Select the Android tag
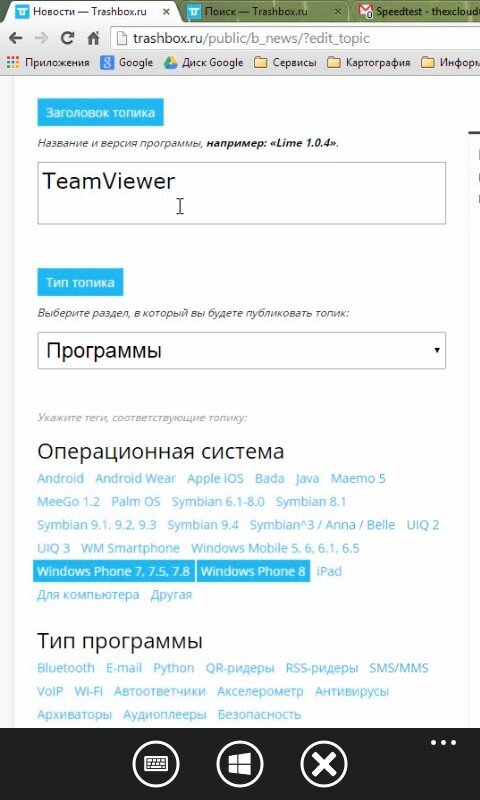480x800 pixels. [60, 479]
